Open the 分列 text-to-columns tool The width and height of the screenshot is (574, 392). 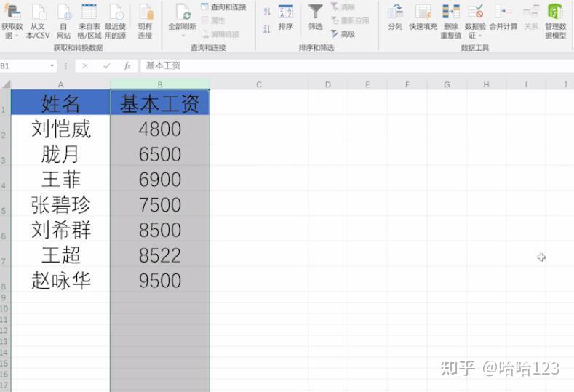(395, 12)
